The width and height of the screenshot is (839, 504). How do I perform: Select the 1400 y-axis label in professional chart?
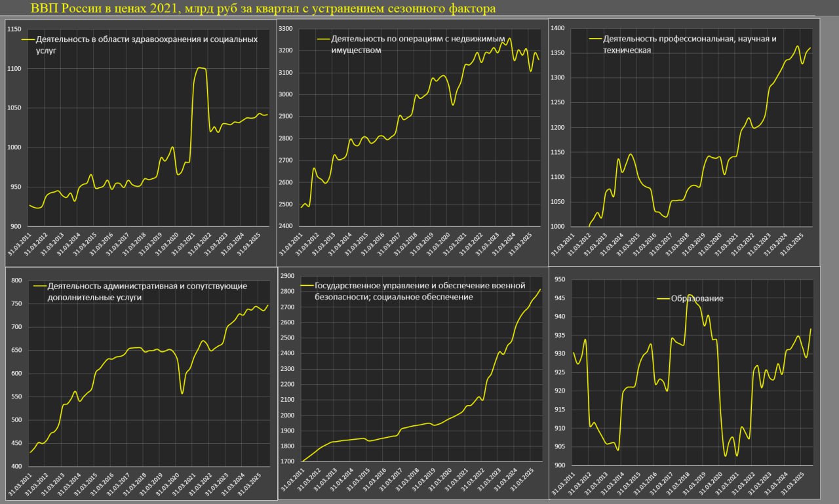coord(558,28)
